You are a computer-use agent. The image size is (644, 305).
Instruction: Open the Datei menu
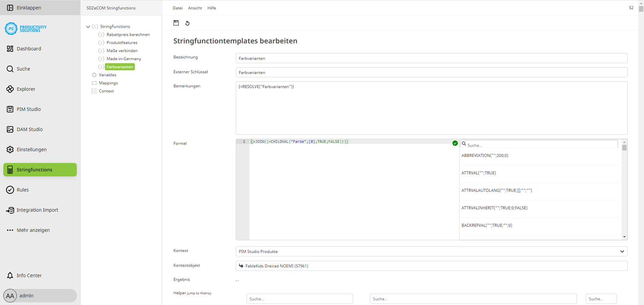[177, 8]
